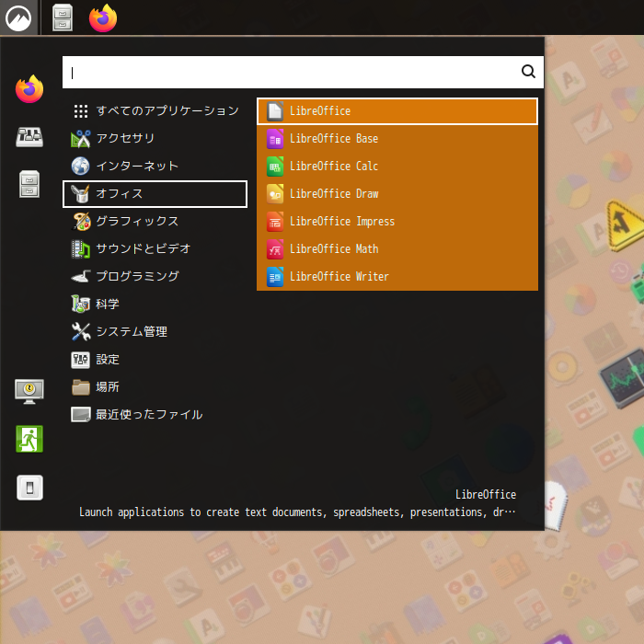Select the サウンドとビデオ category
Viewport: 644px width, 644px height.
coord(155,249)
